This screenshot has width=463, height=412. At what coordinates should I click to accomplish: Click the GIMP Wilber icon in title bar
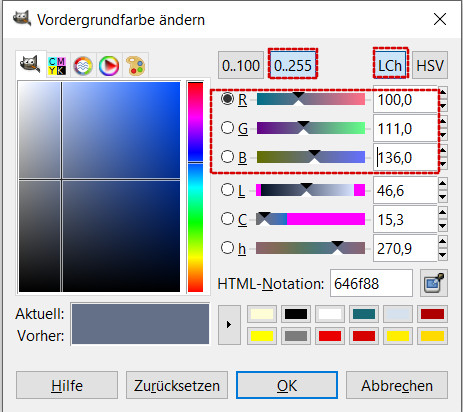(21, 19)
